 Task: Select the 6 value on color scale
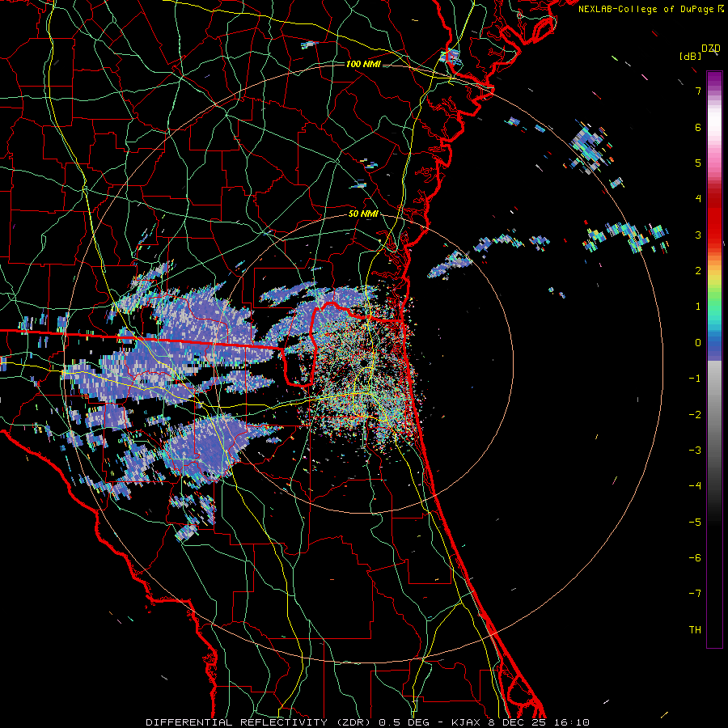(698, 127)
